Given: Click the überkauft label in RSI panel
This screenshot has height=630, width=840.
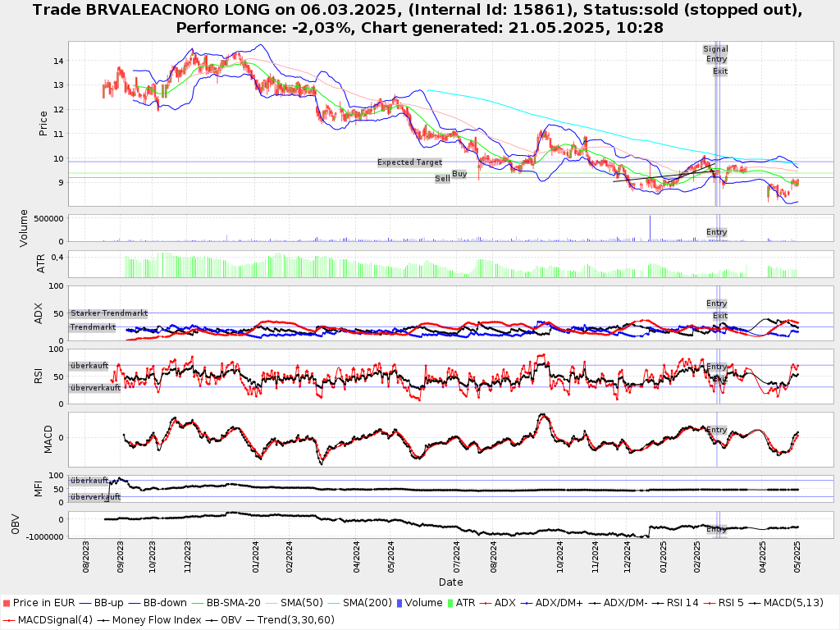Looking at the screenshot, I should coord(89,365).
